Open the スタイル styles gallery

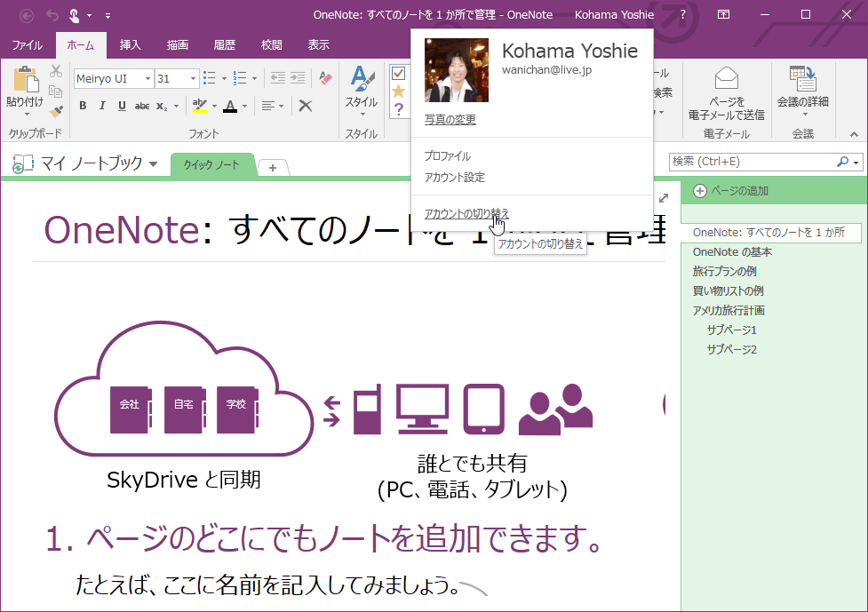pyautogui.click(x=362, y=91)
